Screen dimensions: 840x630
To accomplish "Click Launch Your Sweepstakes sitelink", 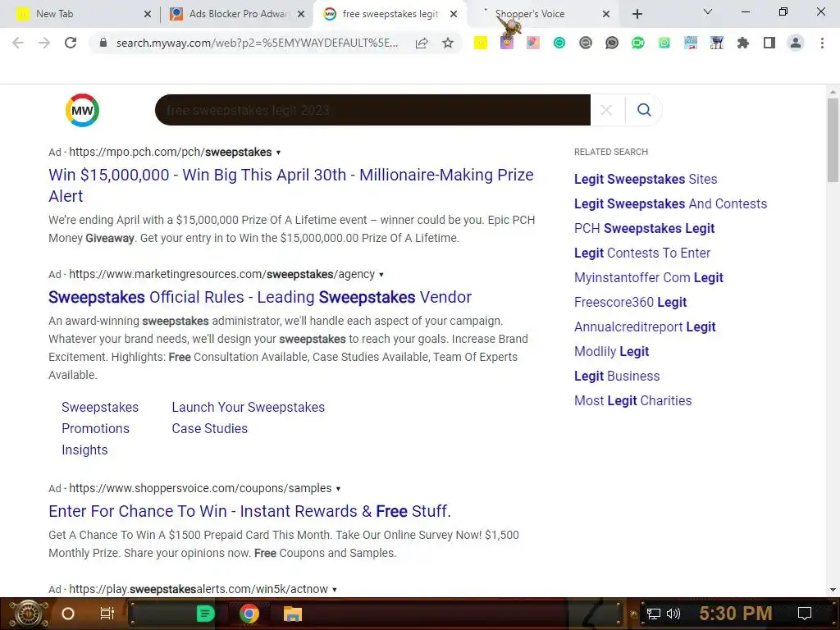I will click(x=248, y=407).
